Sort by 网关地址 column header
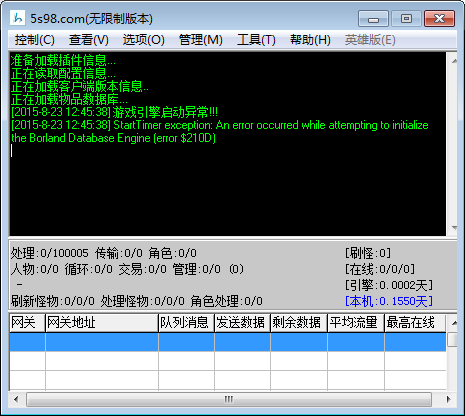Screen dimensions: 465x416 coord(102,323)
